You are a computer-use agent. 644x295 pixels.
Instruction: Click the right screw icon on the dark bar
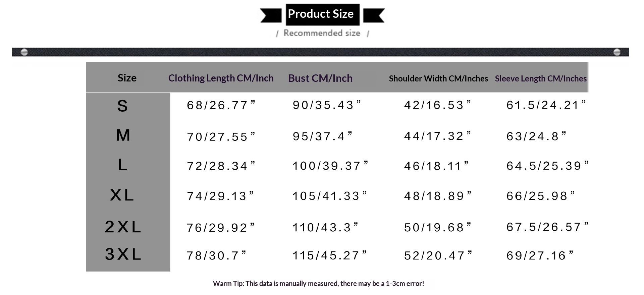click(x=616, y=52)
